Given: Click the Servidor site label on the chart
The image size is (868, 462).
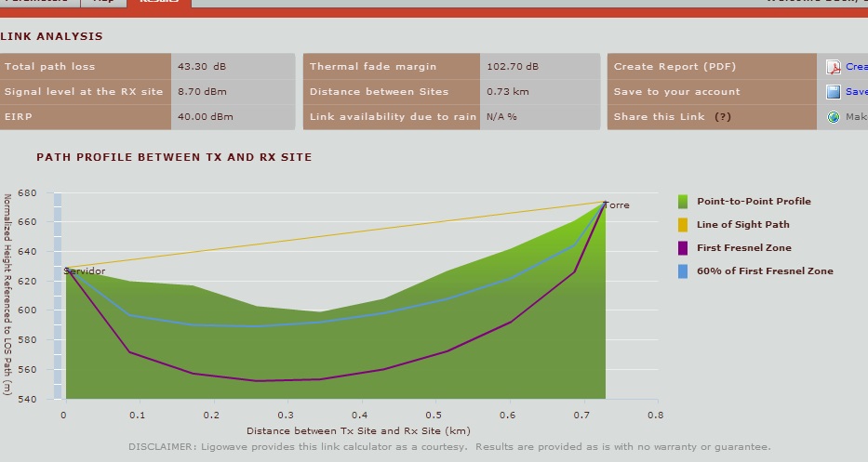Looking at the screenshot, I should pos(84,271).
